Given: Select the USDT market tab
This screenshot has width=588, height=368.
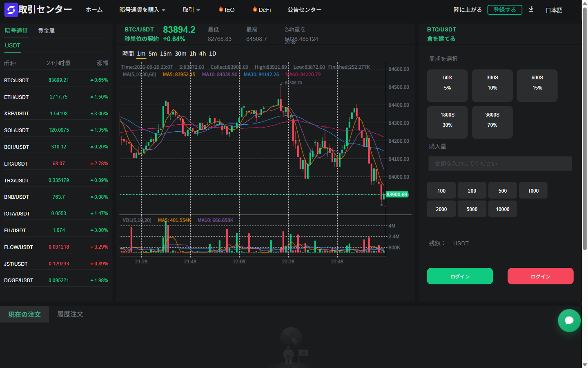Looking at the screenshot, I should pyautogui.click(x=13, y=45).
